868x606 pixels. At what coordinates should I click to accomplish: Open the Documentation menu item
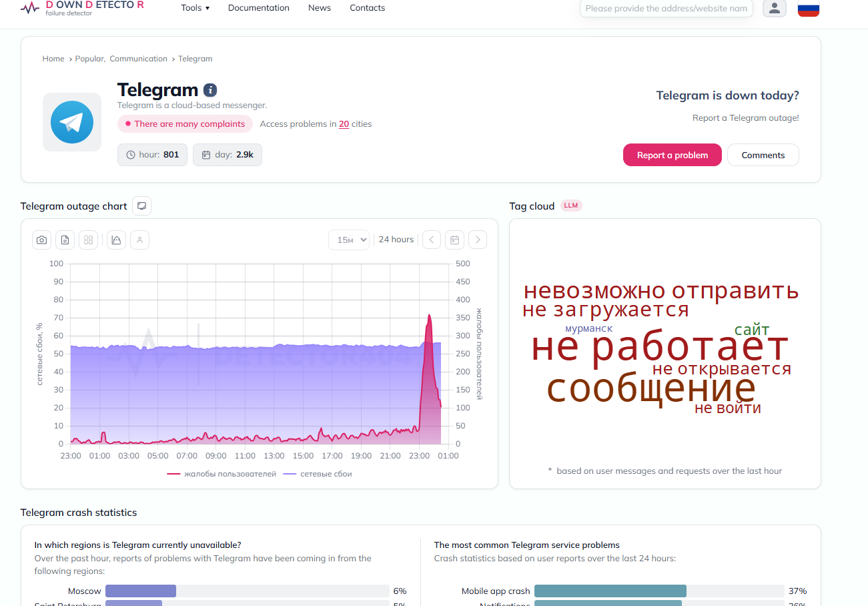point(259,8)
